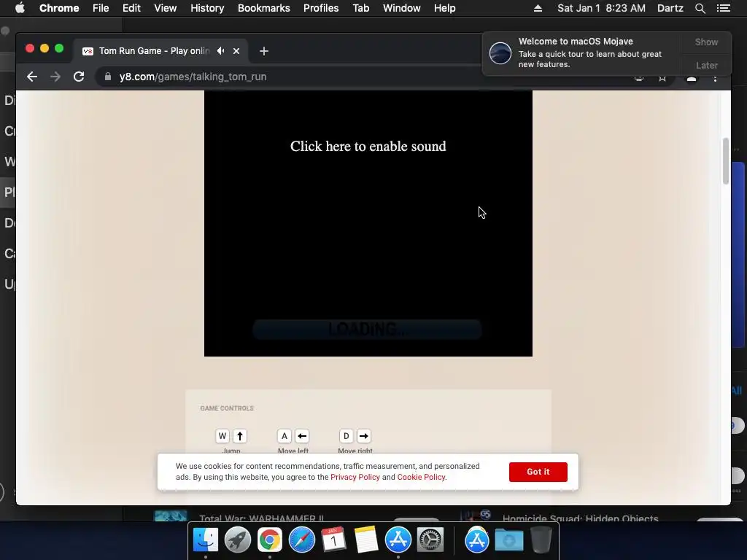Mute the tab audio speaker icon
This screenshot has height=560, width=747.
[x=220, y=50]
